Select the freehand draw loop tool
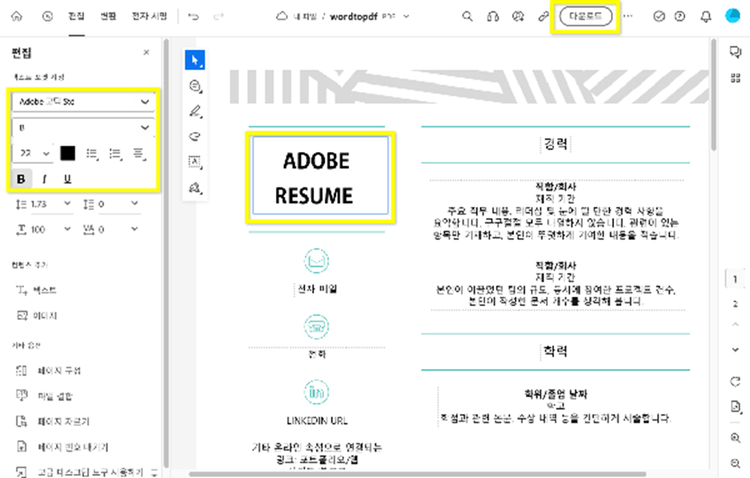This screenshot has height=478, width=750. pos(195,137)
